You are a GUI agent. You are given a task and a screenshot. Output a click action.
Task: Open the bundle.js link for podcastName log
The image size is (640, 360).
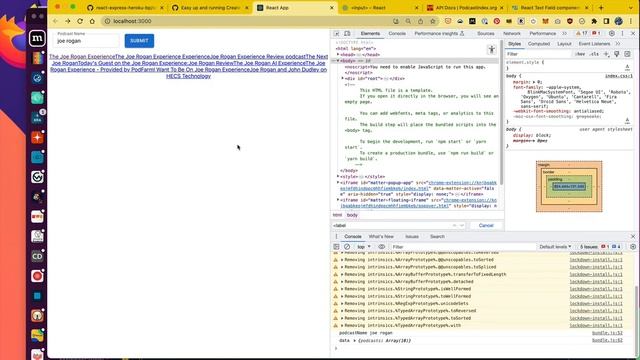pyautogui.click(x=607, y=333)
